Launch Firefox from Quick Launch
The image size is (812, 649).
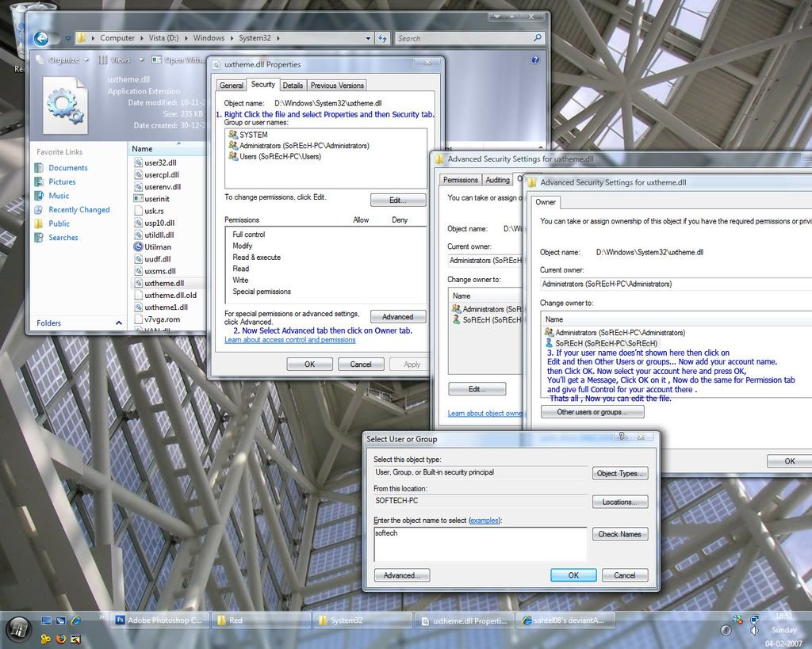[x=60, y=639]
